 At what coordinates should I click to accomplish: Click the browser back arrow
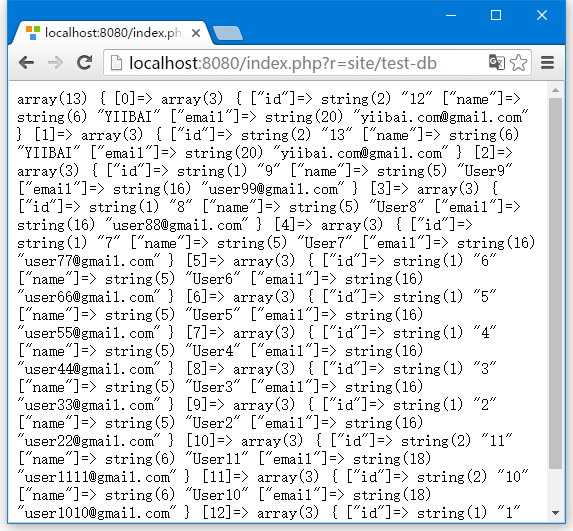pyautogui.click(x=27, y=63)
